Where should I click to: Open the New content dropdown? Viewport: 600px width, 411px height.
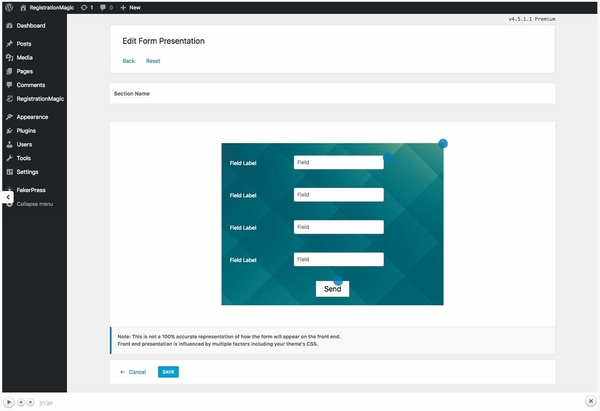click(x=130, y=7)
